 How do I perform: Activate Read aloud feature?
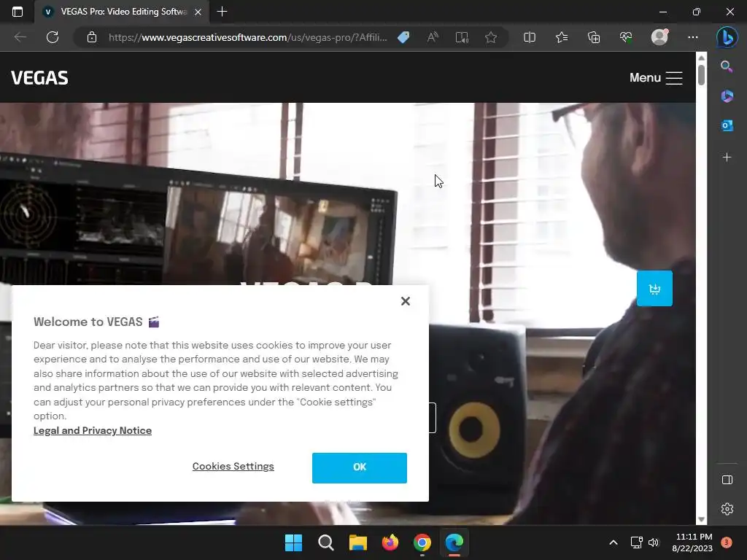click(433, 37)
